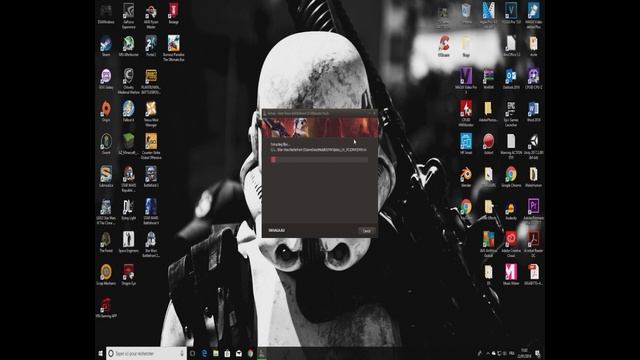Click the Cortana taskbar search box

tap(146, 353)
